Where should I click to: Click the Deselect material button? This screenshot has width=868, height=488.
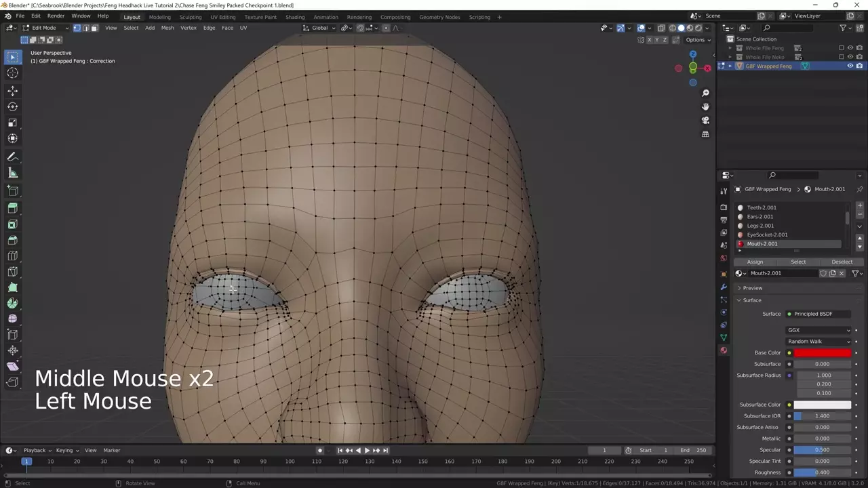click(842, 262)
